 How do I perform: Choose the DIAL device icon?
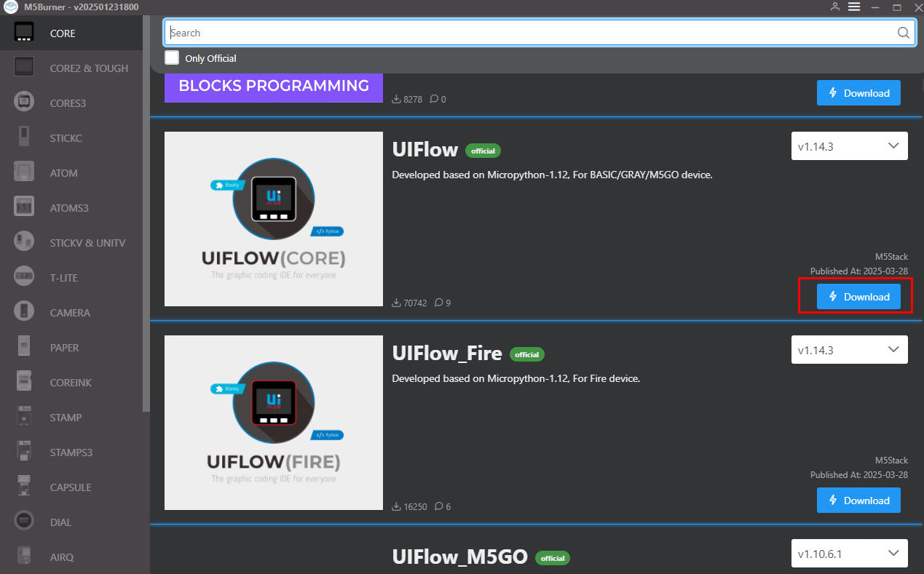coord(24,522)
